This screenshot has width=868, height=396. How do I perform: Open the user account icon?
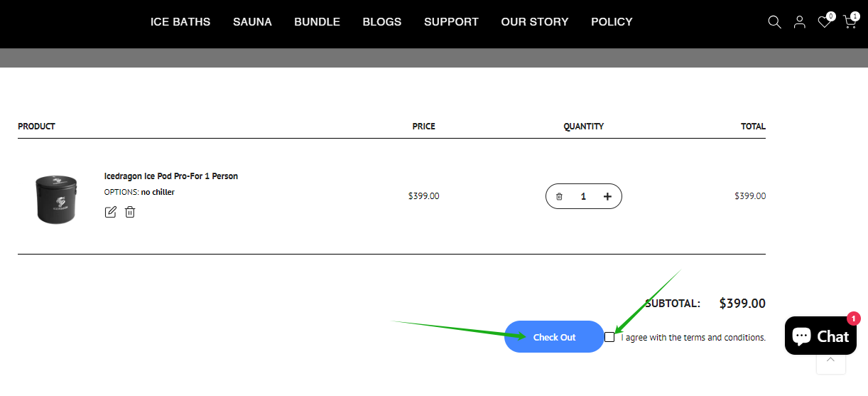point(799,22)
